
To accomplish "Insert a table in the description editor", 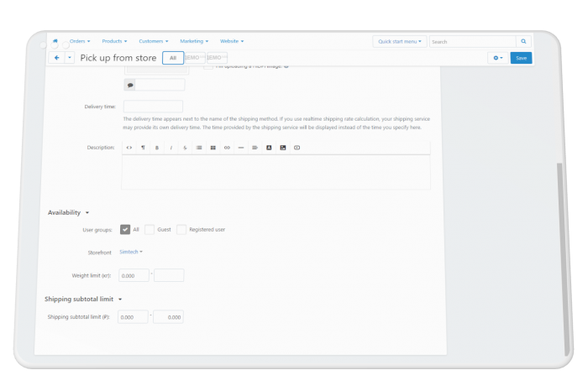I will point(213,148).
